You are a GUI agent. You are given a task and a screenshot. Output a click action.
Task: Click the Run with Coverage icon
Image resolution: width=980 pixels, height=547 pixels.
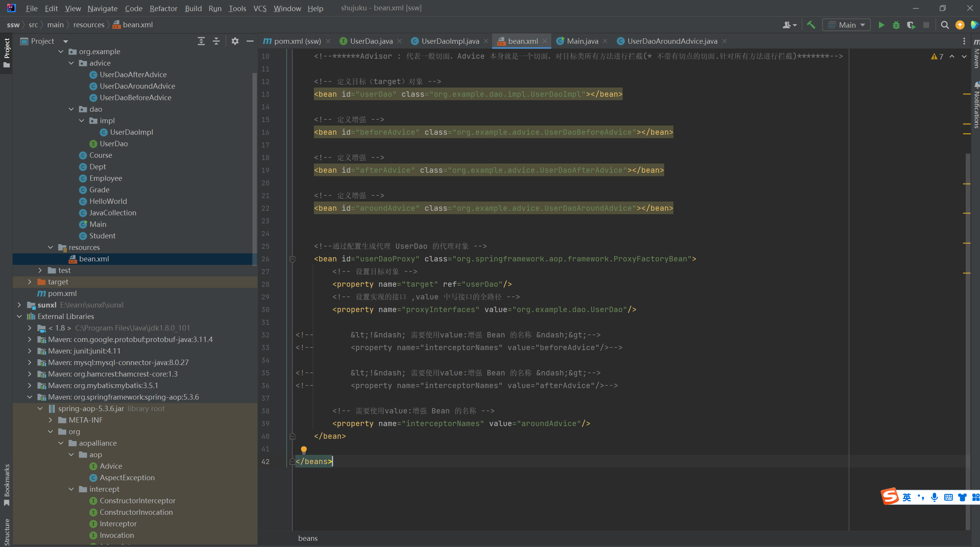tap(911, 25)
